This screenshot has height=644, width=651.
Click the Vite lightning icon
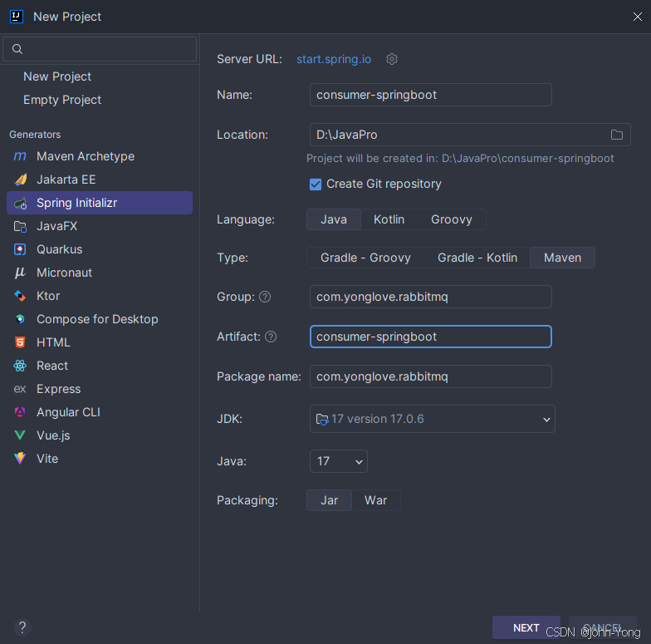[20, 459]
